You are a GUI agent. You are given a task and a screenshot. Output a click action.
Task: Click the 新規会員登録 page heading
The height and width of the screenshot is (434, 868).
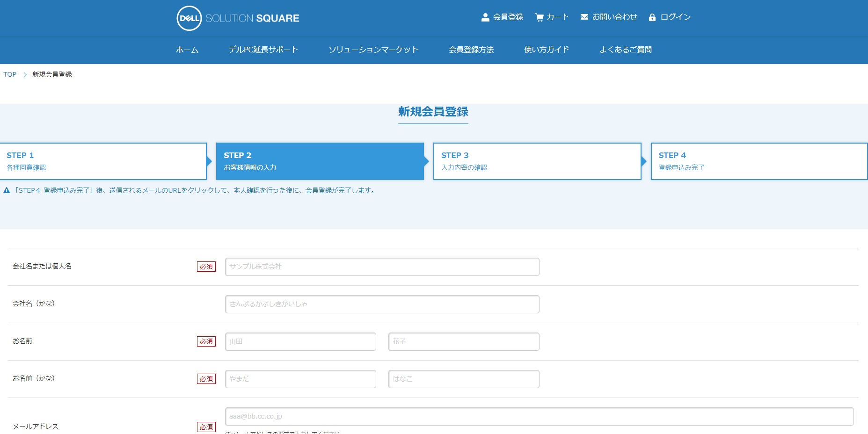[433, 112]
